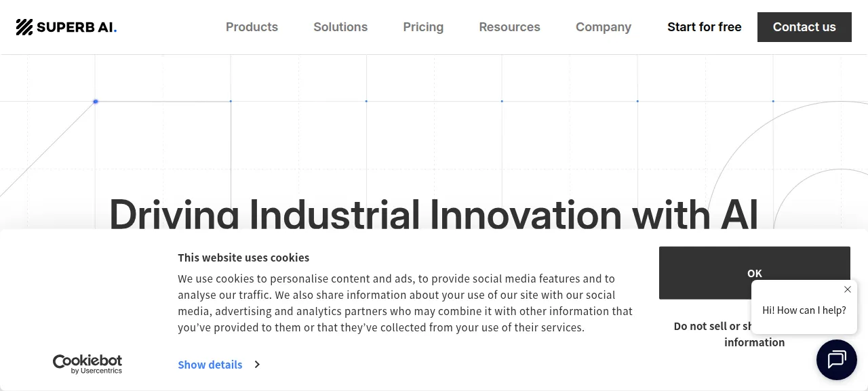The image size is (868, 391).
Task: Open the Products menu
Action: [252, 27]
